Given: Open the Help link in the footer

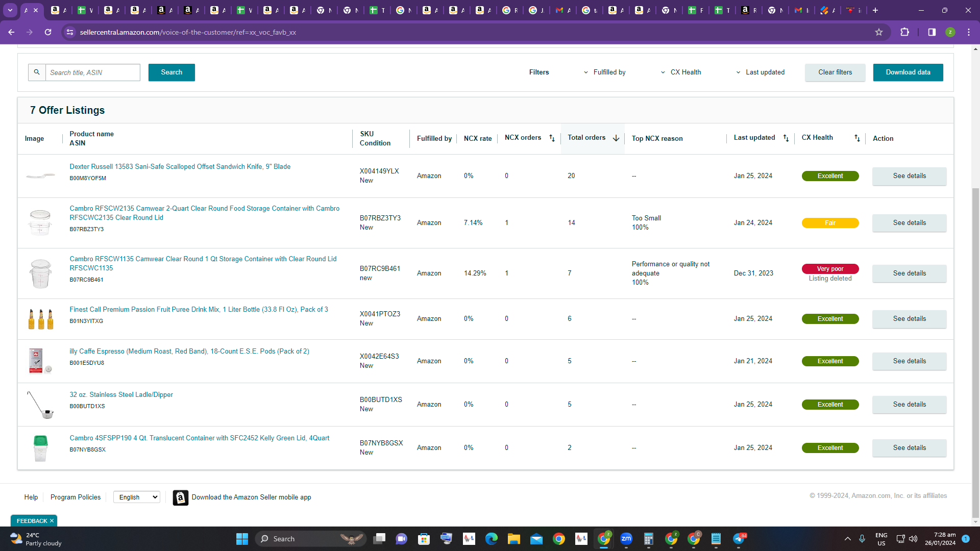Looking at the screenshot, I should [x=31, y=497].
